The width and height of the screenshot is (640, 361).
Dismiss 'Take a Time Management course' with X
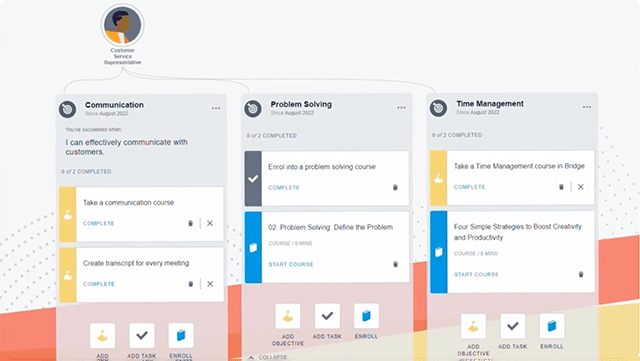click(580, 187)
